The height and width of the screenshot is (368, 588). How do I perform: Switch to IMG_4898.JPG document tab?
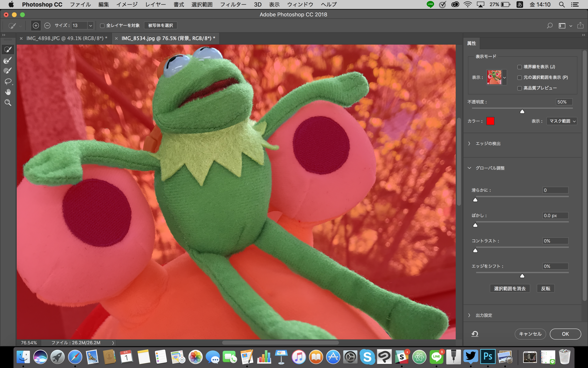[x=67, y=38]
